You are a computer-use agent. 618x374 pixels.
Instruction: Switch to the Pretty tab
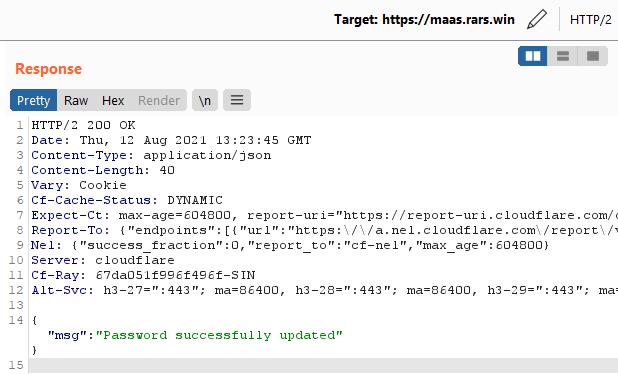tap(34, 100)
